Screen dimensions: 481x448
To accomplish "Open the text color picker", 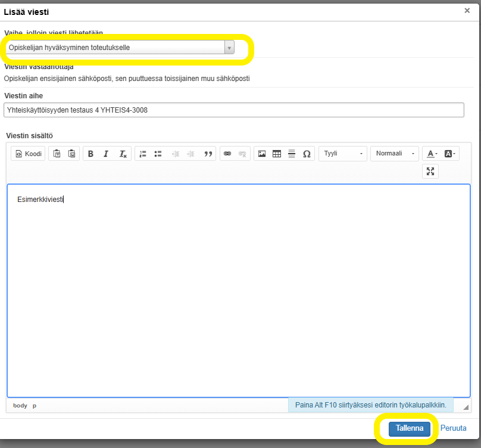I will click(x=431, y=154).
